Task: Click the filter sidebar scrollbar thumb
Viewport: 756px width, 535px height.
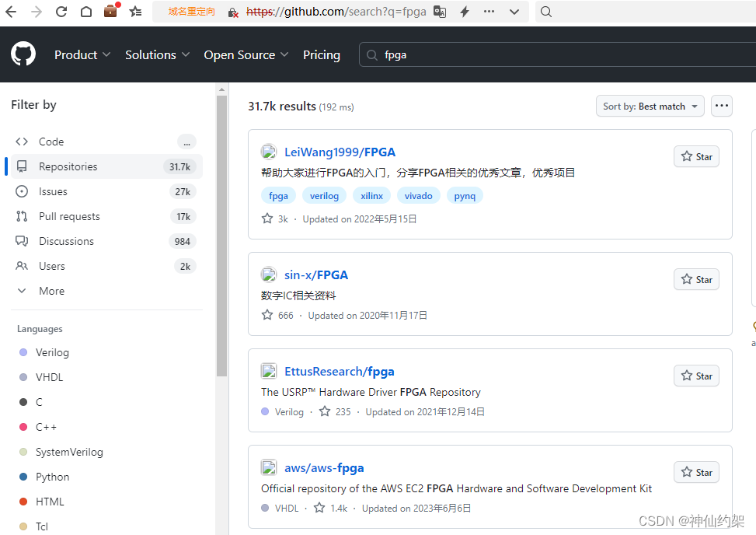Action: click(x=221, y=236)
